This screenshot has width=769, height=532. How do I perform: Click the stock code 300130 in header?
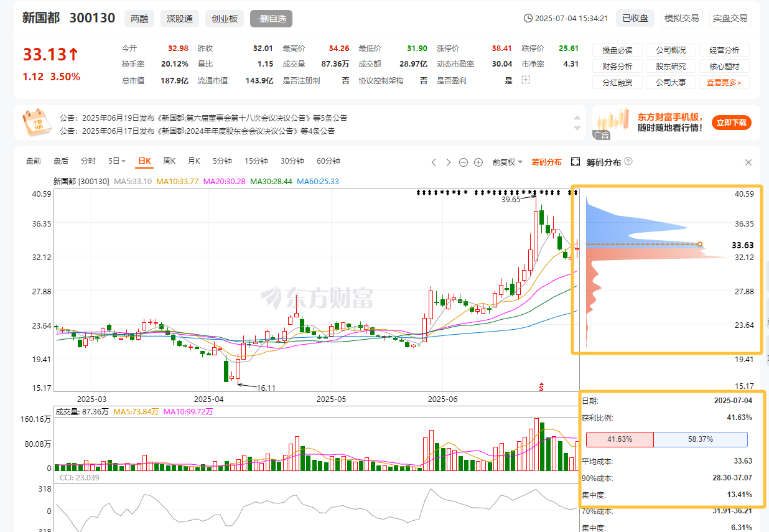pos(92,18)
